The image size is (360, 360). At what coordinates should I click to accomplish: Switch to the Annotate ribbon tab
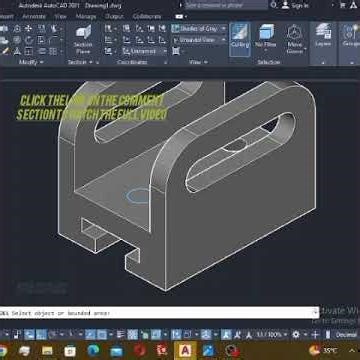click(34, 16)
